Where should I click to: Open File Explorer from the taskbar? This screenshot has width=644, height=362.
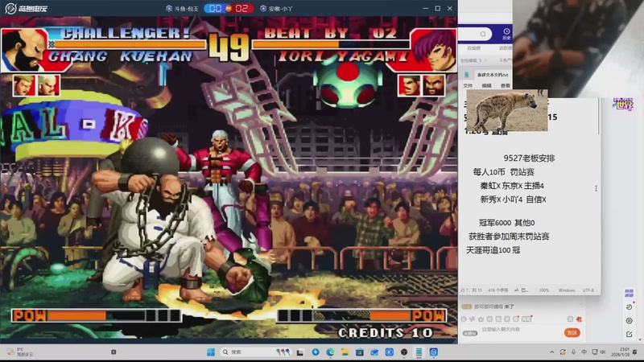(345, 352)
